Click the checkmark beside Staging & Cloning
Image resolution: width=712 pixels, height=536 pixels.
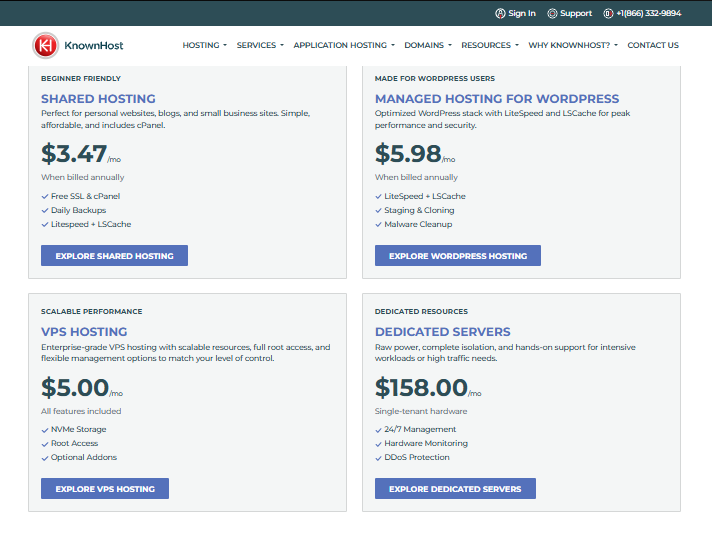click(378, 211)
